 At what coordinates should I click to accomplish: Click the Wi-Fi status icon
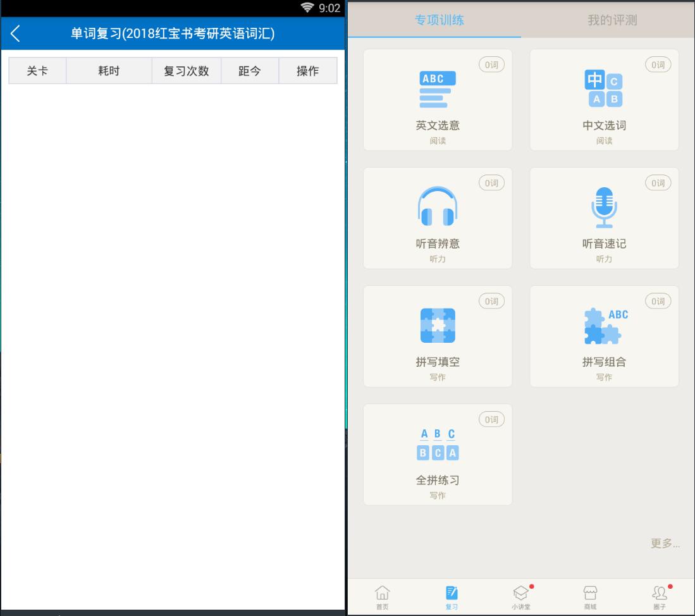click(307, 8)
